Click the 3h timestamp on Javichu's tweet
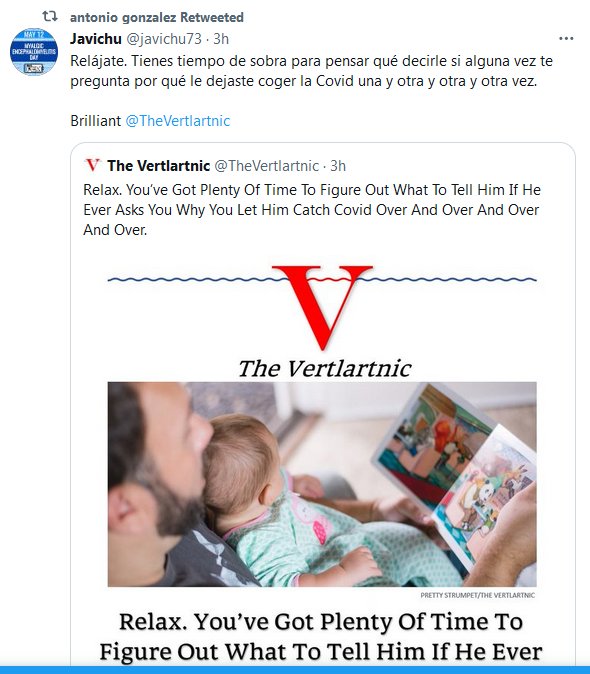Viewport: 590px width, 674px height. tap(221, 39)
